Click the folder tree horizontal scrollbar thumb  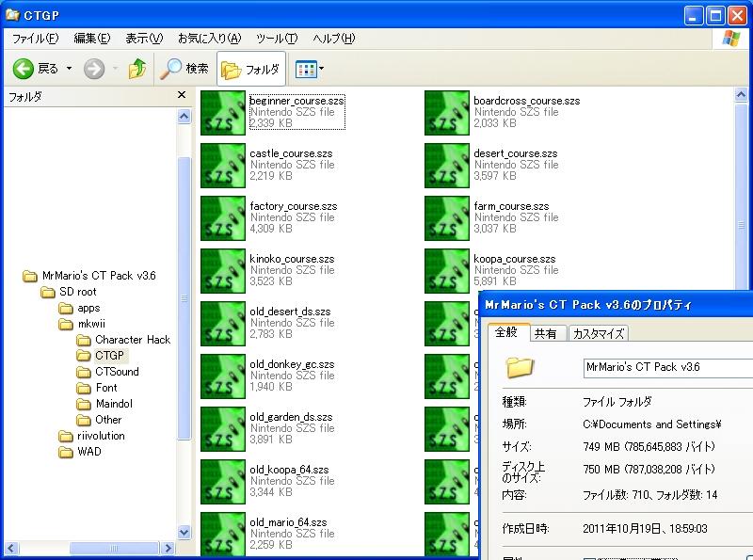tap(114, 548)
